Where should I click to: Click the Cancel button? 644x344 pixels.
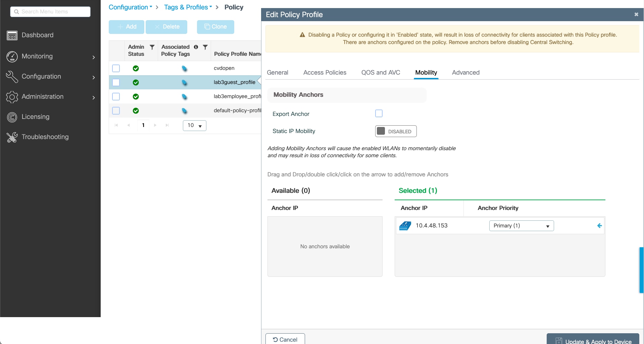(x=285, y=339)
